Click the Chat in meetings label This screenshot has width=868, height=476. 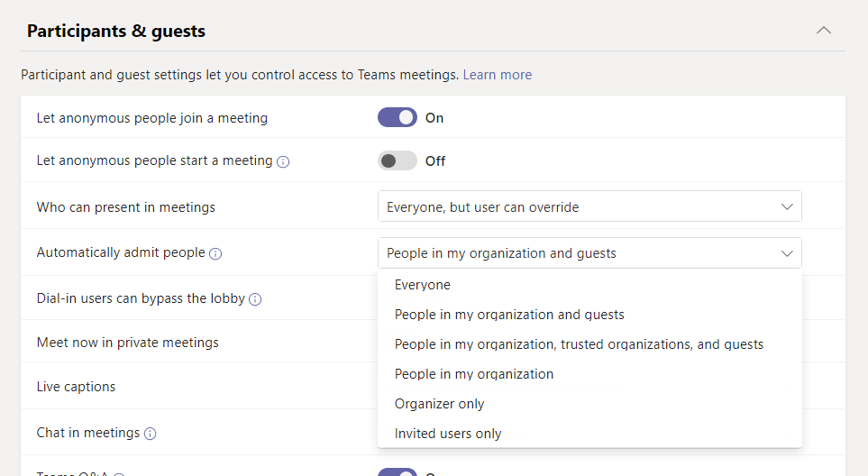pyautogui.click(x=88, y=432)
